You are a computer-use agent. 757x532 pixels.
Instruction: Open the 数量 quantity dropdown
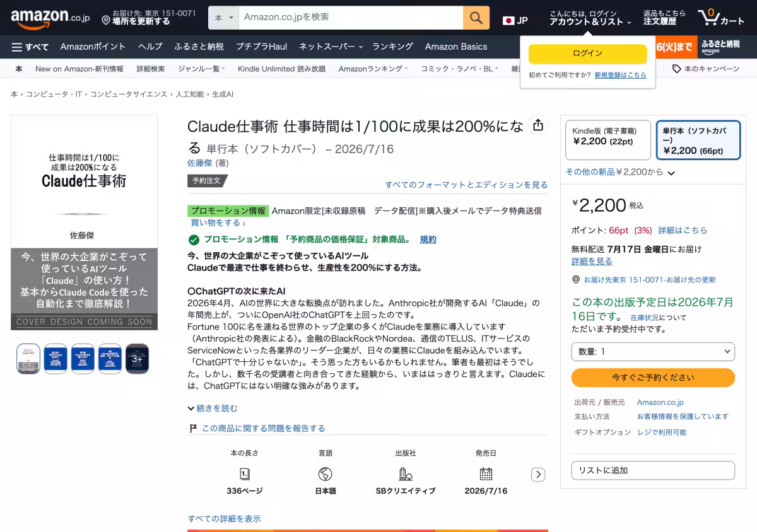point(653,351)
